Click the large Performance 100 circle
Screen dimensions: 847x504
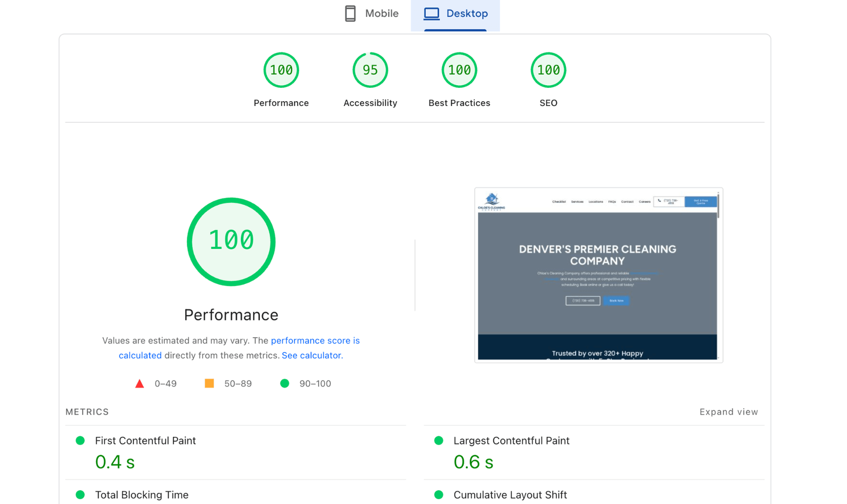[x=231, y=241]
